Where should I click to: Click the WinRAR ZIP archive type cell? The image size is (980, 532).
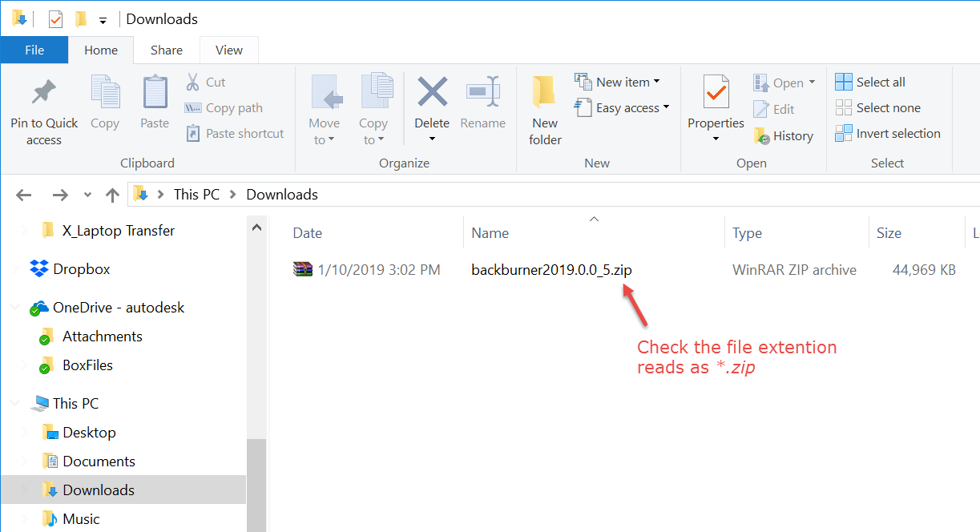coord(794,270)
